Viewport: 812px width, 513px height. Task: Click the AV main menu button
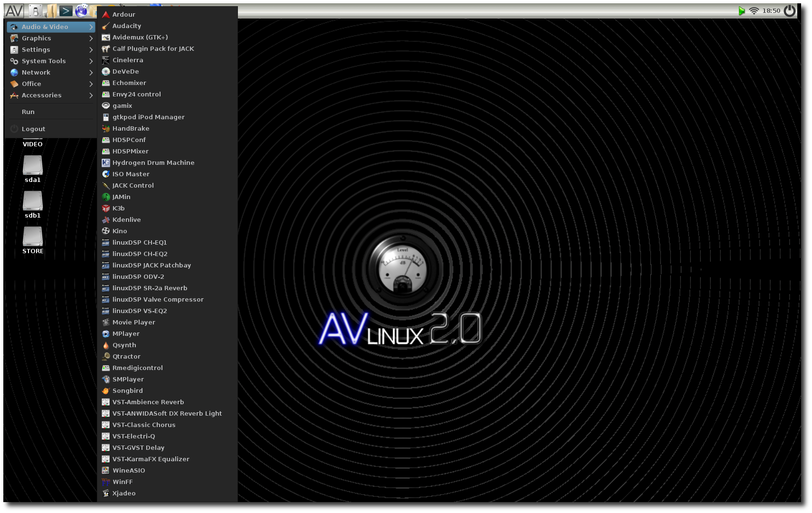14,11
